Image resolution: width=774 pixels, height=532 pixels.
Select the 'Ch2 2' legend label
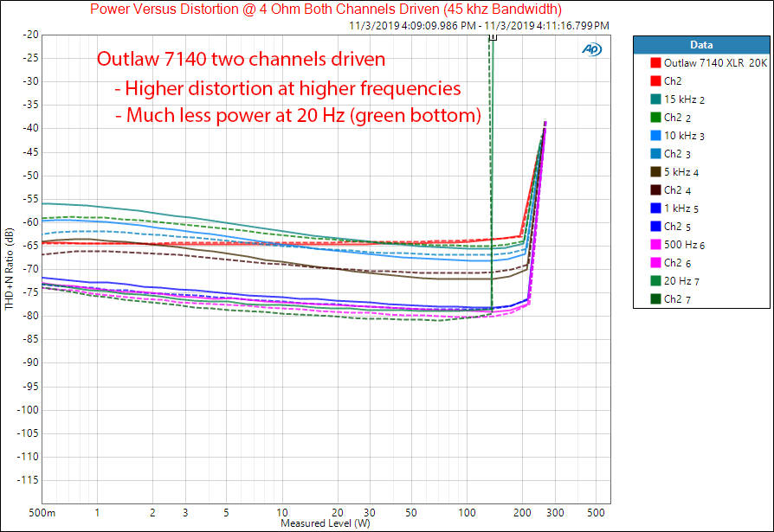pyautogui.click(x=677, y=118)
